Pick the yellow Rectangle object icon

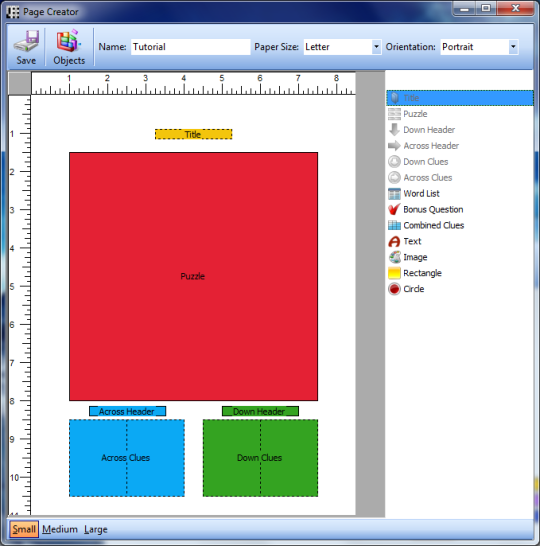pos(394,273)
